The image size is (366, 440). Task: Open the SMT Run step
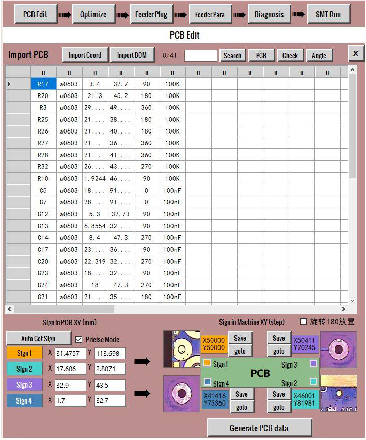pyautogui.click(x=328, y=14)
